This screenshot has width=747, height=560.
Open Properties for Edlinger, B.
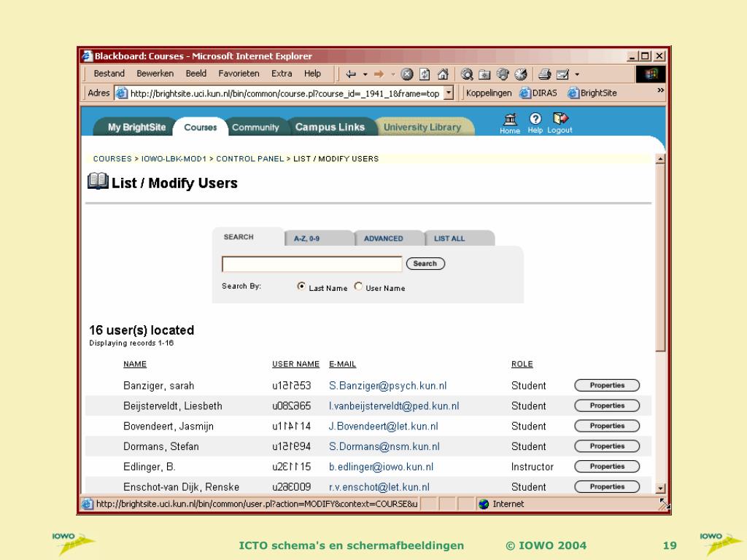[x=607, y=467]
